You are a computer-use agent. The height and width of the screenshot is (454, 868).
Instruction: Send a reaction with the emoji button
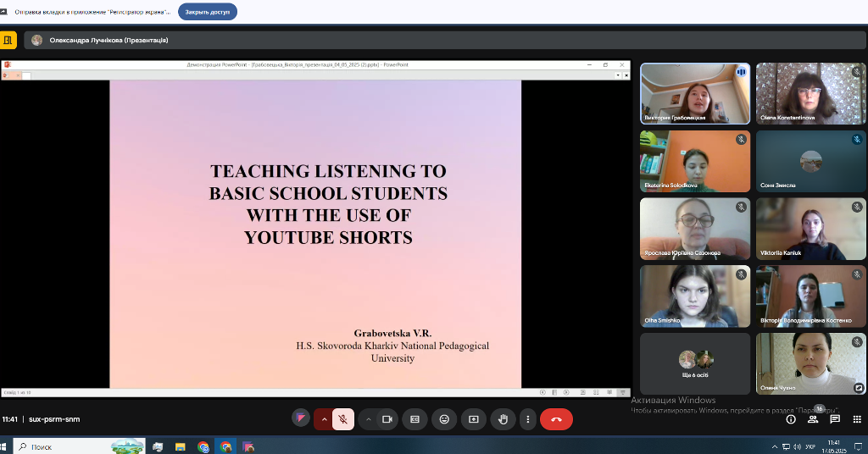tap(444, 419)
